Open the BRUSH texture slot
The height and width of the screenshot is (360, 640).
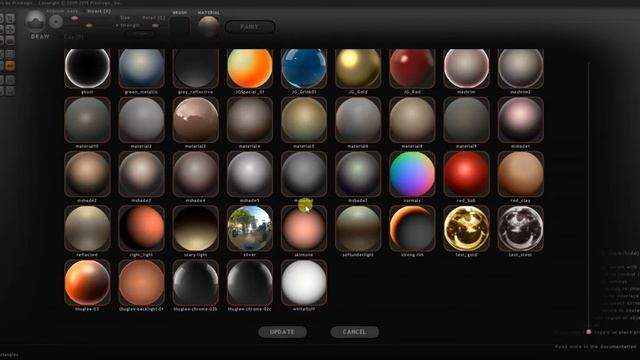[x=180, y=27]
